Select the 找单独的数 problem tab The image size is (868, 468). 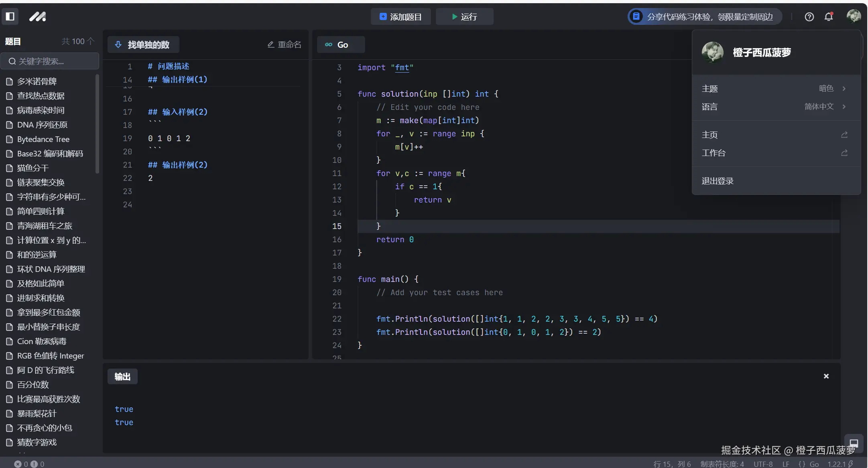tap(143, 45)
